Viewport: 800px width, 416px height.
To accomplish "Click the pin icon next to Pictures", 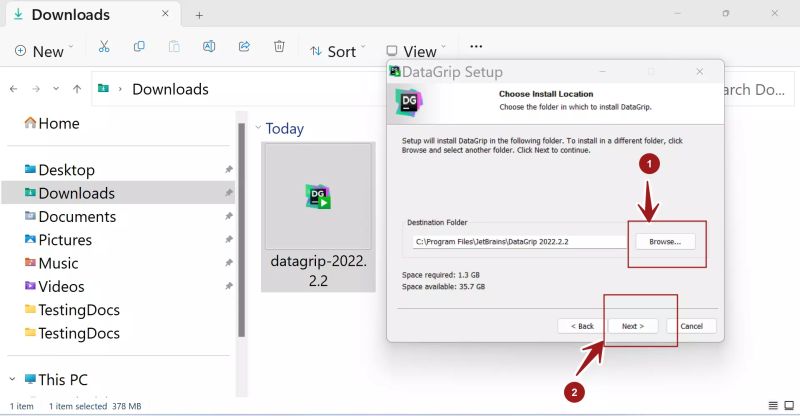I will tap(229, 240).
